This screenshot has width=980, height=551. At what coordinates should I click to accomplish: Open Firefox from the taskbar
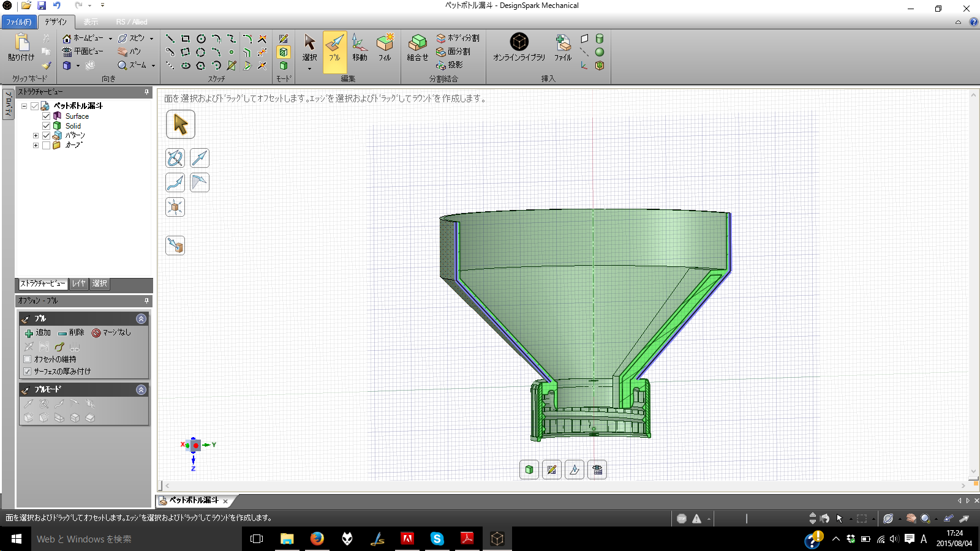317,539
